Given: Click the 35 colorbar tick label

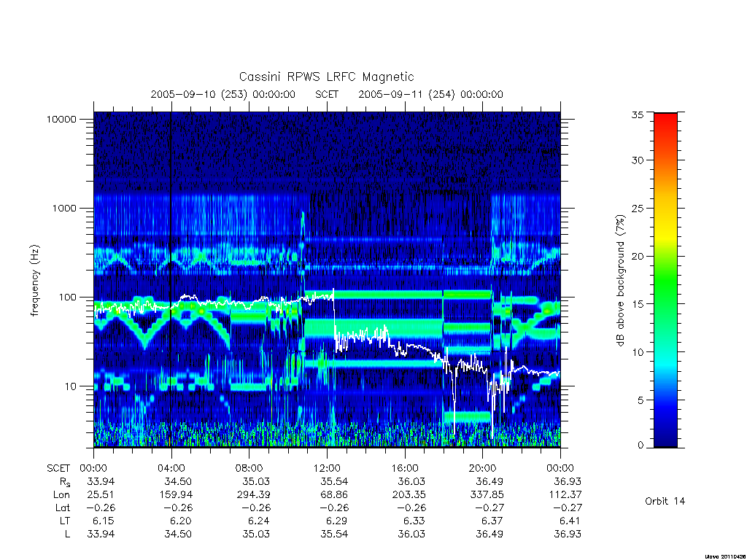Looking at the screenshot, I should [x=638, y=114].
